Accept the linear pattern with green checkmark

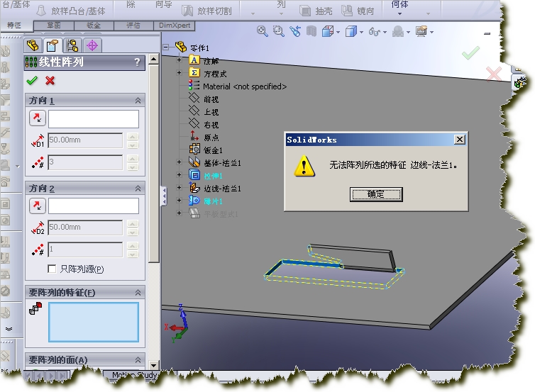pyautogui.click(x=32, y=81)
